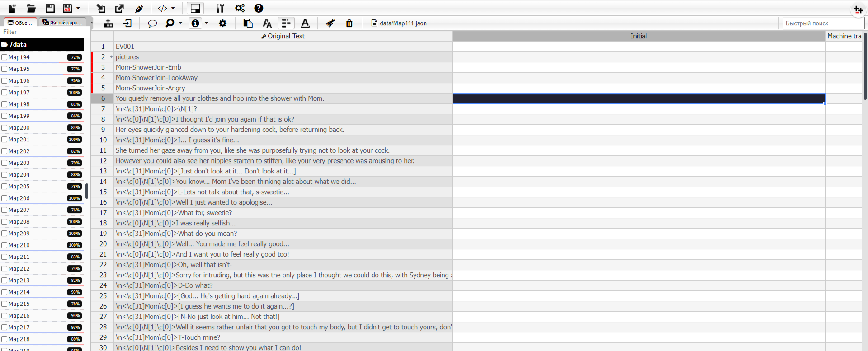
Task: Check the Map201 file checkbox
Action: (5, 140)
